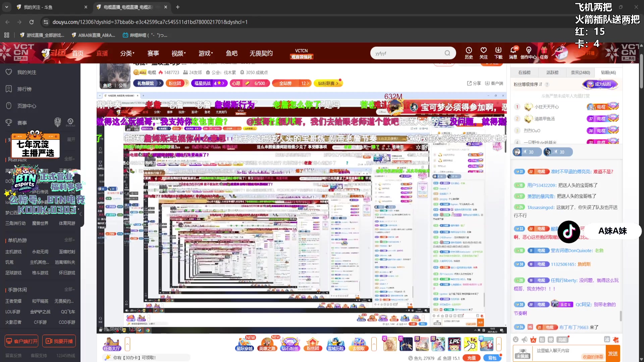Open 无畏契约 navigation item
This screenshot has height=362, width=644.
click(261, 53)
